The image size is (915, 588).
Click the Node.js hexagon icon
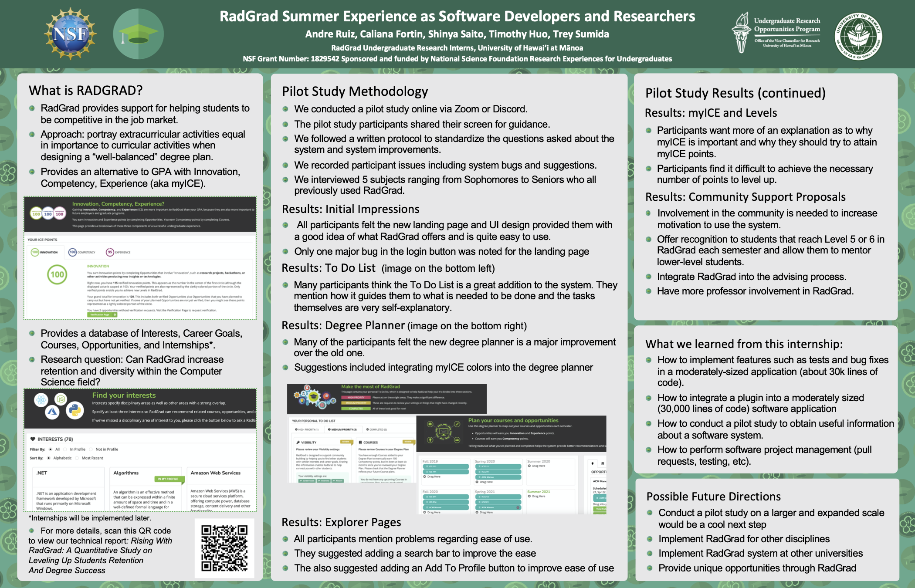tap(61, 399)
